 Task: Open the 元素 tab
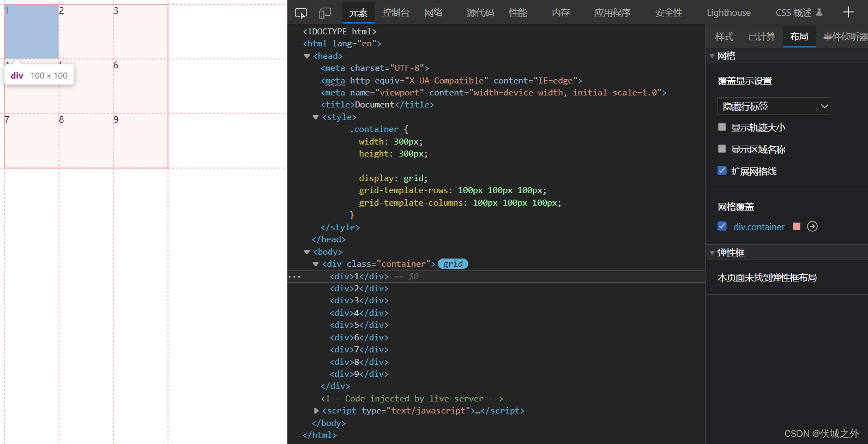358,13
